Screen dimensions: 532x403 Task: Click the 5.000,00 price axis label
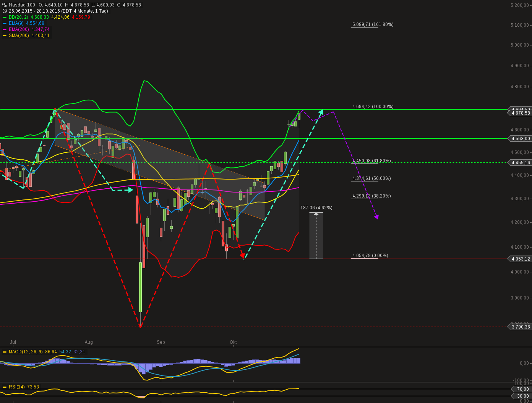point(520,45)
